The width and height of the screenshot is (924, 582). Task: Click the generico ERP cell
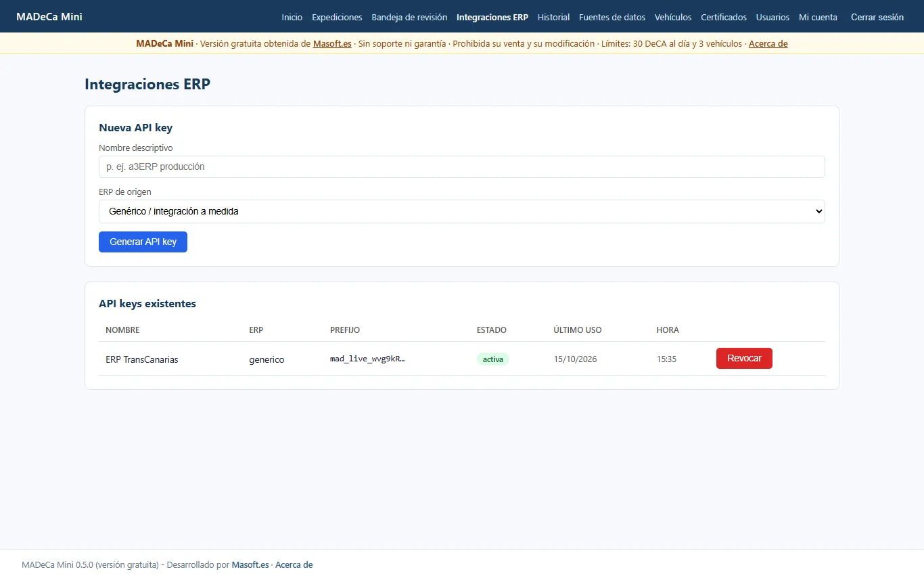click(267, 359)
